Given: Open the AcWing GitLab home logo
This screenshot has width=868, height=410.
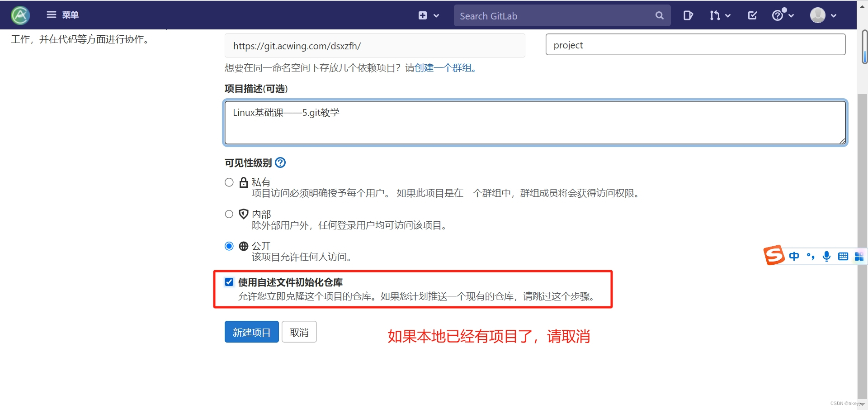Looking at the screenshot, I should coord(19,15).
